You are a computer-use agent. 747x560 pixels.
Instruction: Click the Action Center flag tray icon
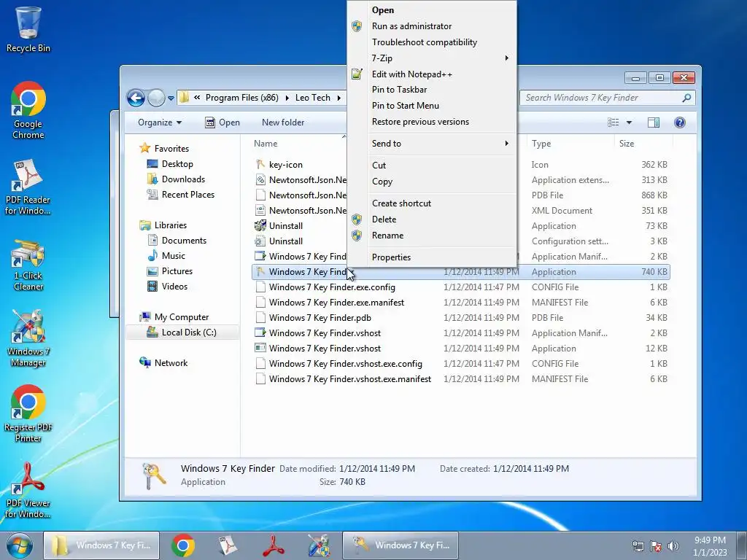tap(656, 546)
